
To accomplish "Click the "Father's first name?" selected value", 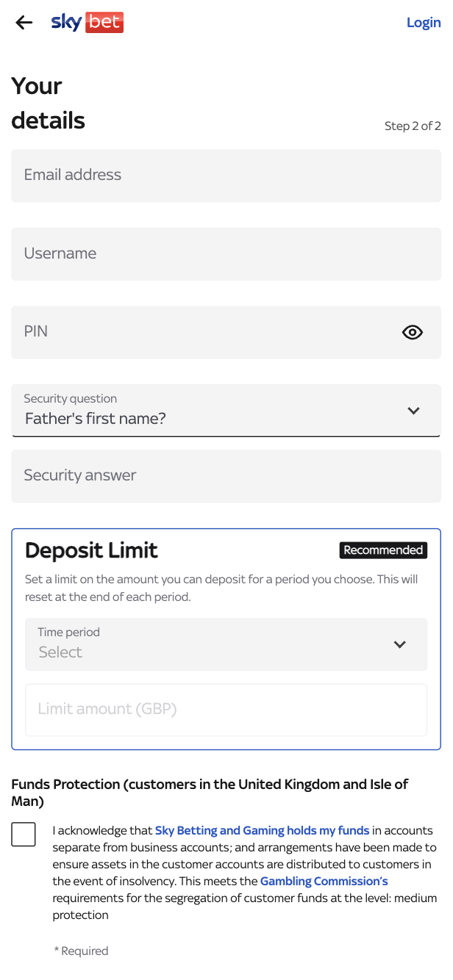I will [96, 419].
